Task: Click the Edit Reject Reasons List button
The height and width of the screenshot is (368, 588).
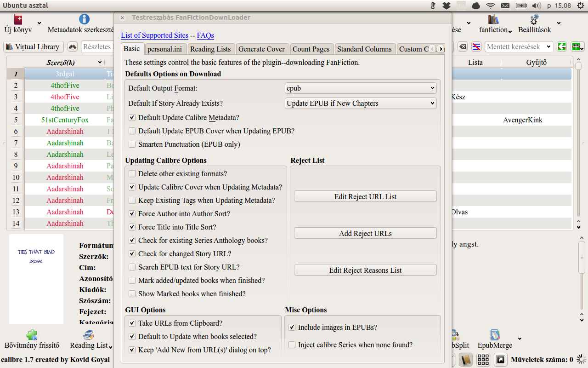Action: [x=365, y=270]
